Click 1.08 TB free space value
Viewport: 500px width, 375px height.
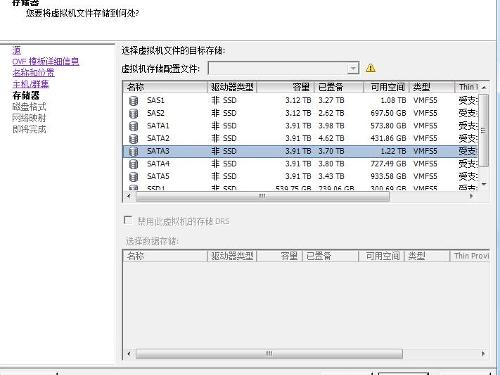[x=393, y=100]
